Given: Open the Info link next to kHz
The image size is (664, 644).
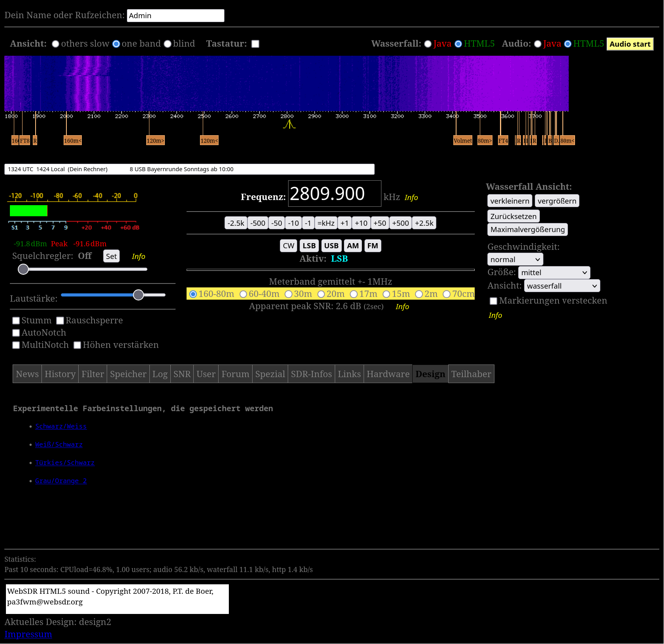Looking at the screenshot, I should click(411, 197).
